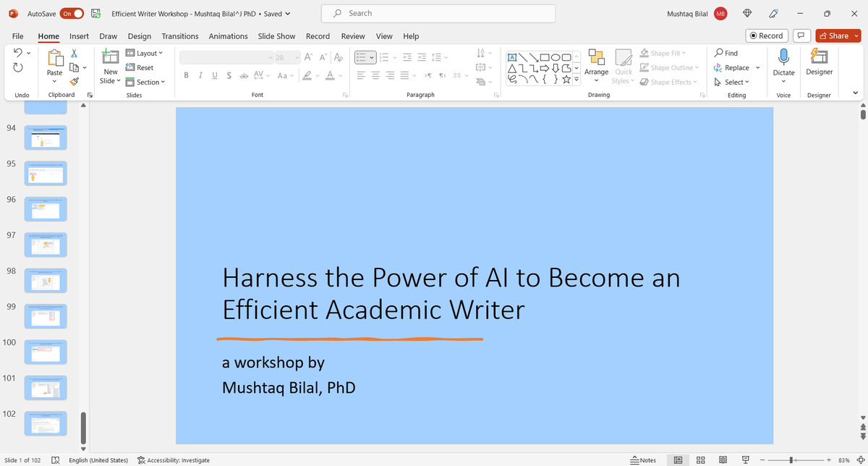Open the Undo history dropdown arrow
Viewport: 868px width, 466px height.
(28, 53)
